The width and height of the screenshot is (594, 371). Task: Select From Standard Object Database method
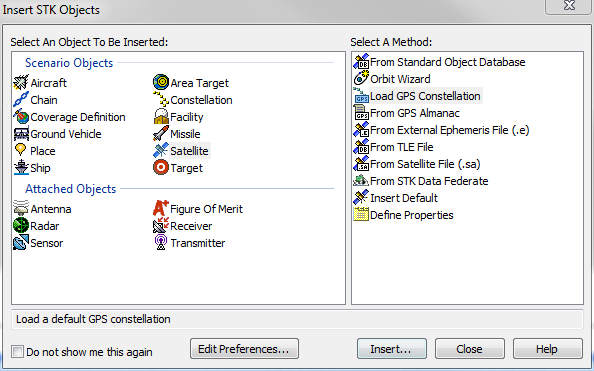coord(439,62)
